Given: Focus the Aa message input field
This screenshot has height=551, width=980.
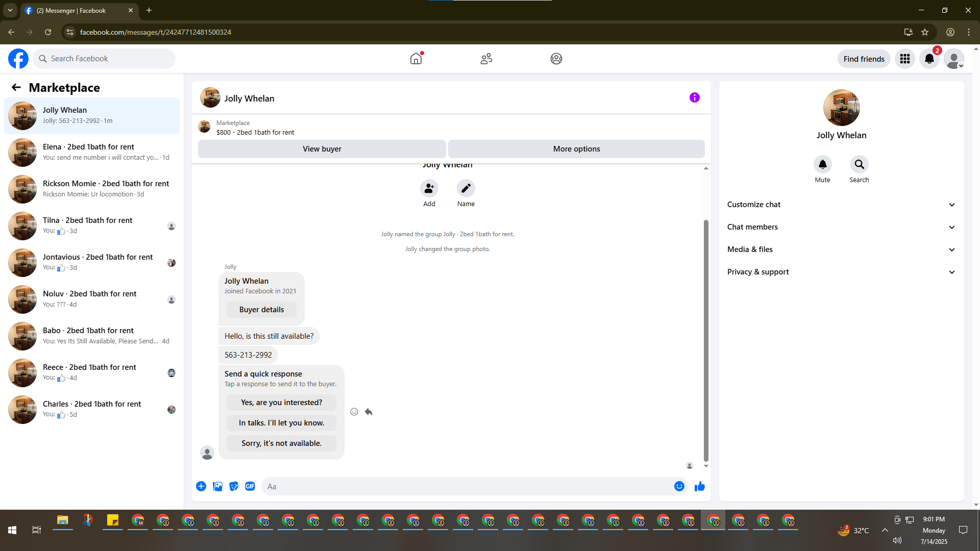Looking at the screenshot, I should [x=467, y=486].
